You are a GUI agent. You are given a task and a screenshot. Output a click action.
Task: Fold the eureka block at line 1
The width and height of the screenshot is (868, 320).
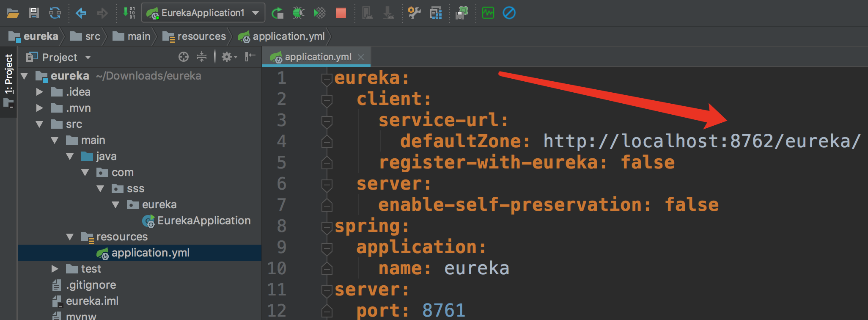point(327,79)
